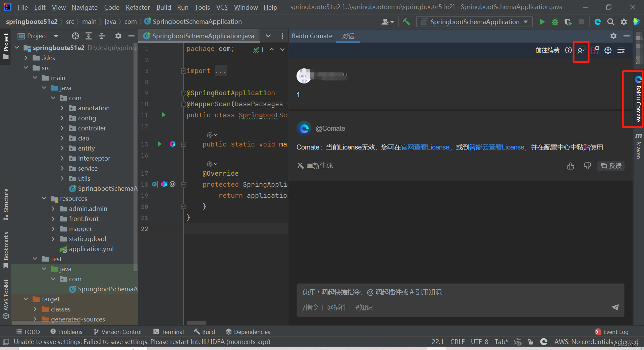This screenshot has height=350, width=644.
Task: Toggle the Project side tool window
Action: [x=6, y=46]
